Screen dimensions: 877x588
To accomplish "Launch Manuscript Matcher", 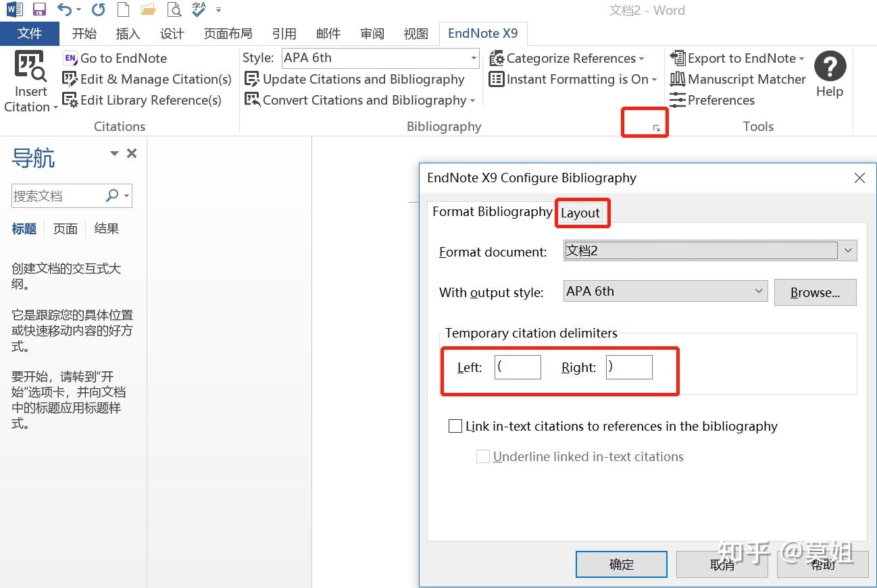I will 738,80.
